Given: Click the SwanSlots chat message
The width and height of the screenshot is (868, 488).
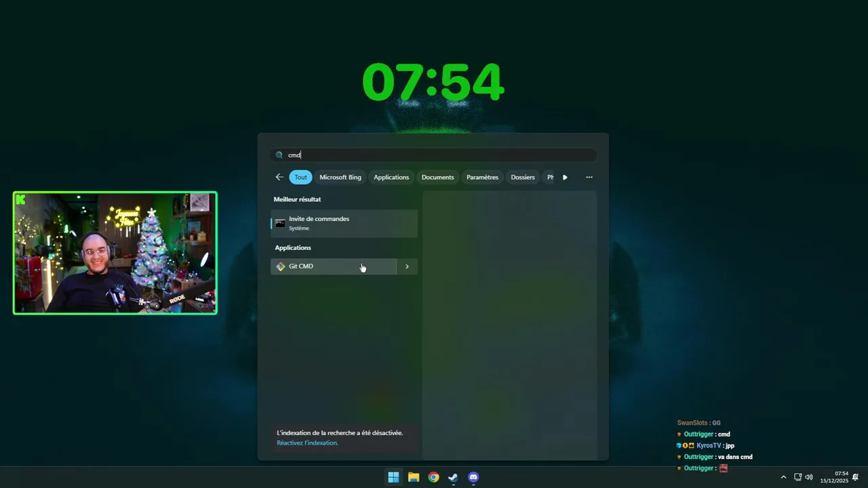Looking at the screenshot, I should pos(698,423).
